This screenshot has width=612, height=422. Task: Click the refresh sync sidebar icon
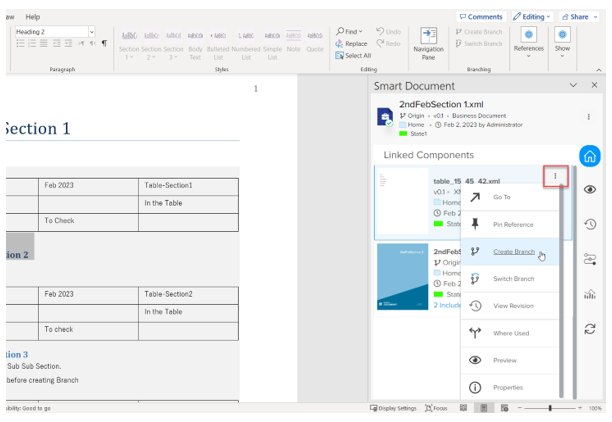tap(590, 329)
